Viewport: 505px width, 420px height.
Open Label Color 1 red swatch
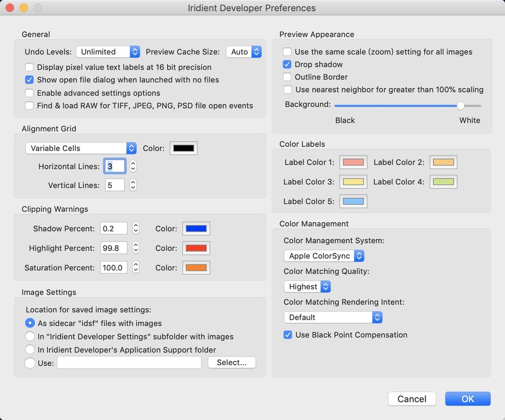(x=353, y=162)
